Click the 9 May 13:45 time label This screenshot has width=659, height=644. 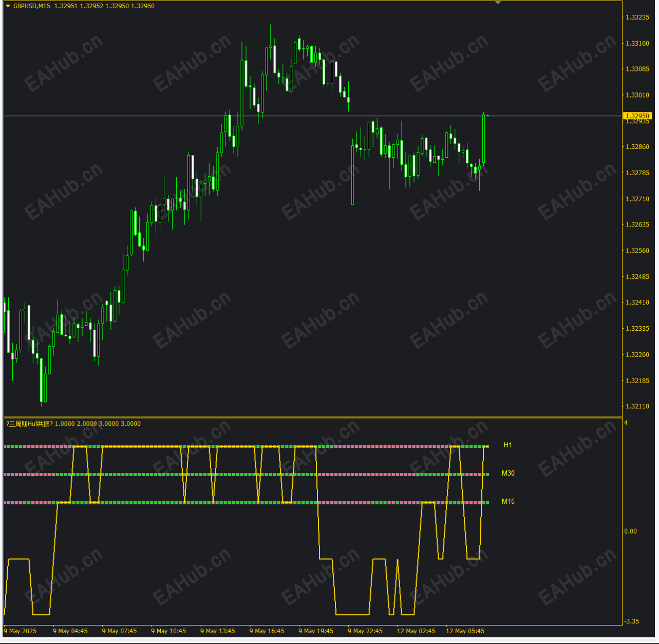coord(218,631)
